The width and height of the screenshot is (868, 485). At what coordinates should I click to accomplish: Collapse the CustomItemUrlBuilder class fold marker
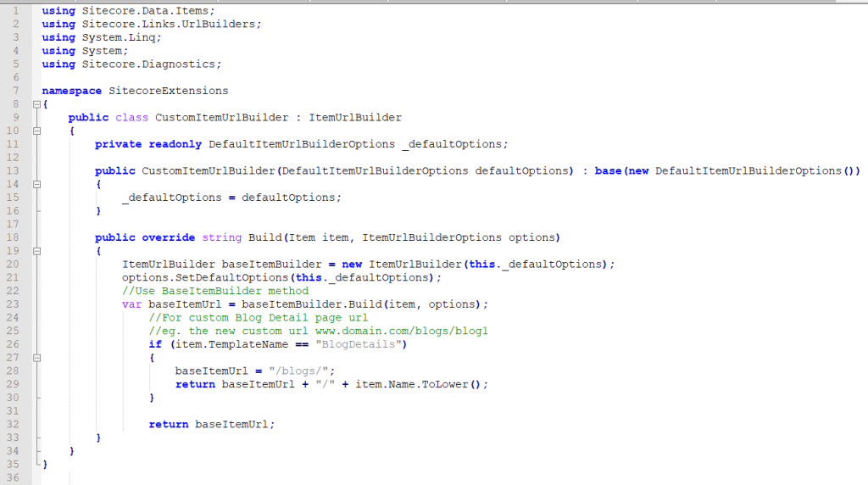click(x=36, y=131)
